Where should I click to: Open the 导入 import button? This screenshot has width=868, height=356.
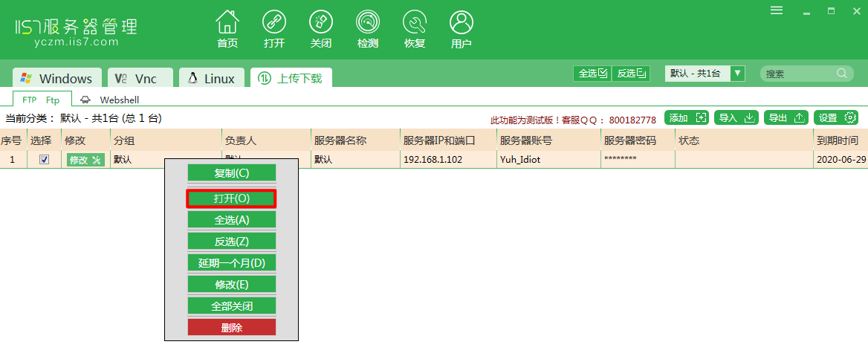coord(736,117)
